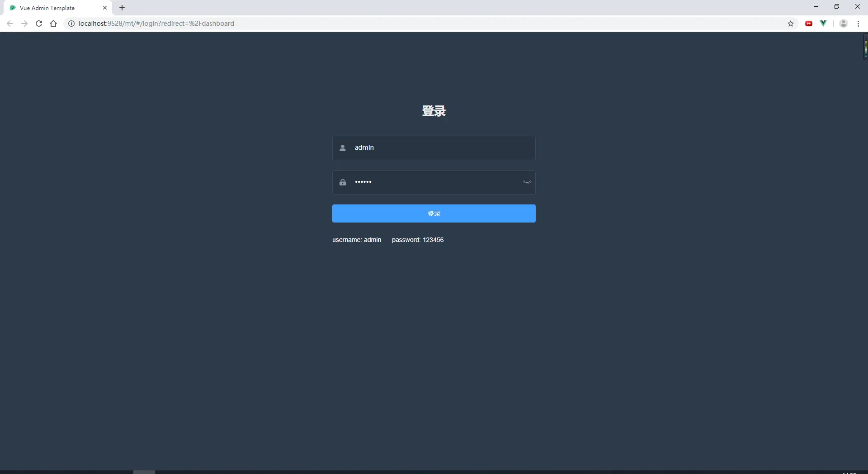868x474 pixels.
Task: Click the browser forward arrow
Action: (24, 24)
